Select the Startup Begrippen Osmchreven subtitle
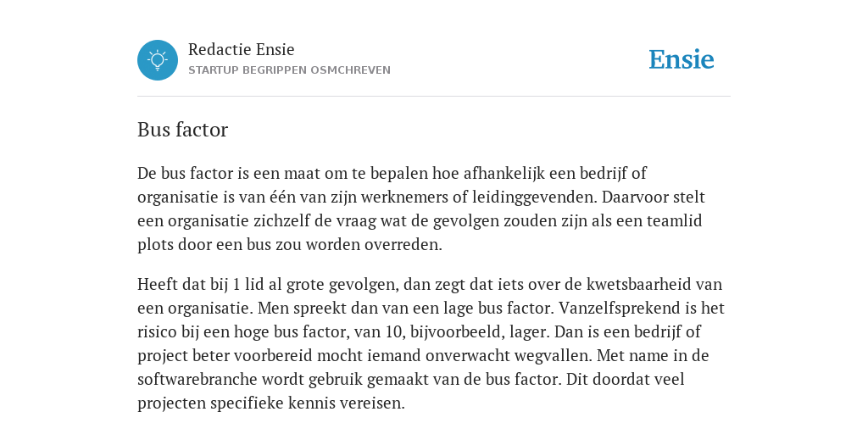 point(290,70)
